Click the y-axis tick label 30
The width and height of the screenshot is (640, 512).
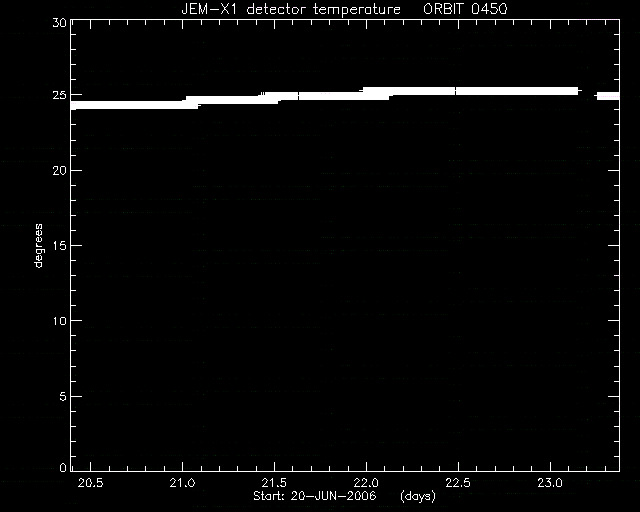tap(59, 22)
